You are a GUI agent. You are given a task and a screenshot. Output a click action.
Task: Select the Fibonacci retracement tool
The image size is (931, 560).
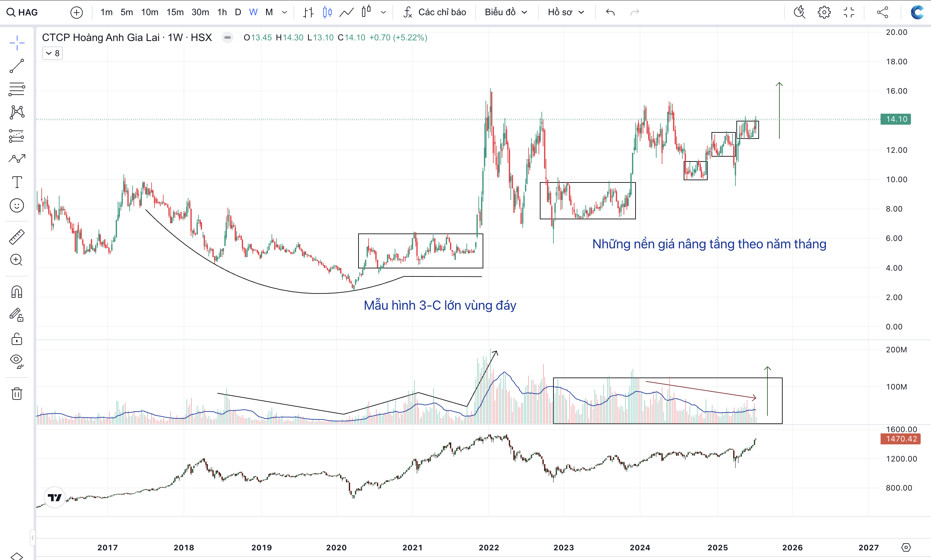coord(16,89)
